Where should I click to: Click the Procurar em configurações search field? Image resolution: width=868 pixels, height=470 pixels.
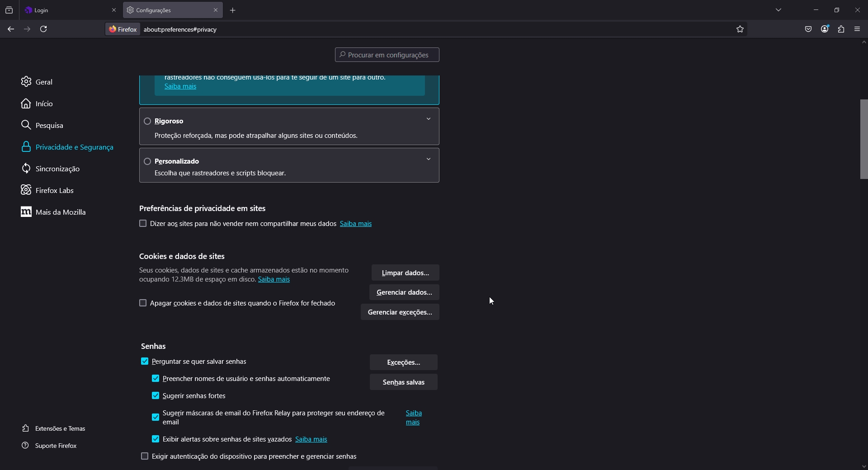tap(387, 55)
